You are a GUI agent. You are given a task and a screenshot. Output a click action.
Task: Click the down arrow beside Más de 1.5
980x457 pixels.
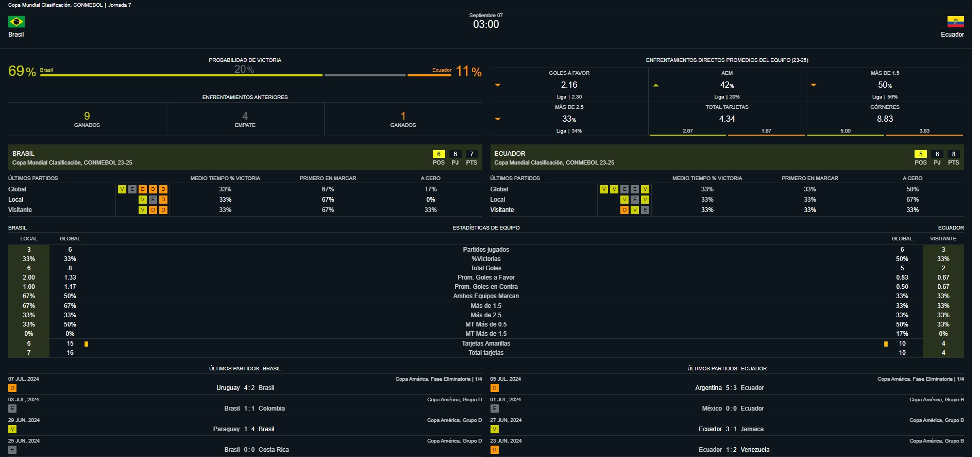pyautogui.click(x=814, y=85)
